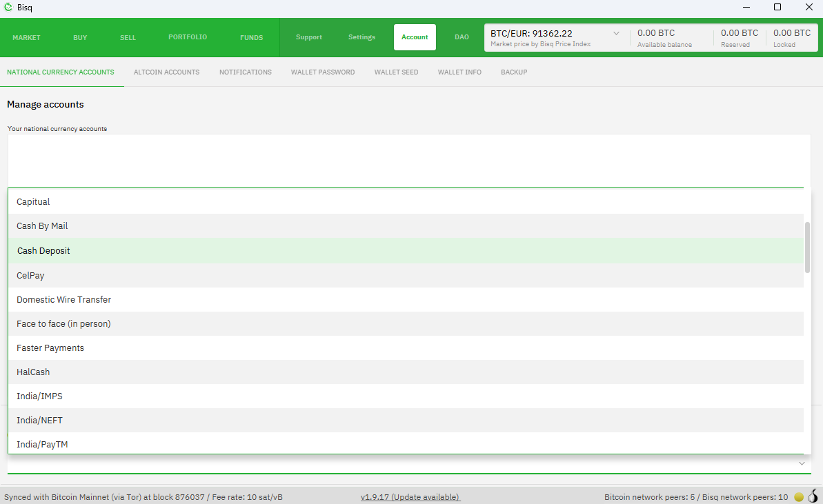The height and width of the screenshot is (504, 823).
Task: Click the v1.9.17 Update available link
Action: point(410,496)
